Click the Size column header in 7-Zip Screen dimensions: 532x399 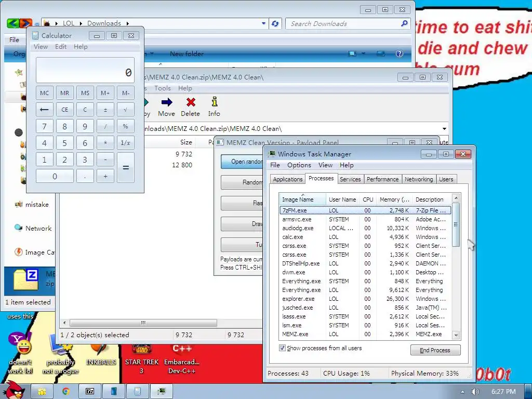coord(186,142)
